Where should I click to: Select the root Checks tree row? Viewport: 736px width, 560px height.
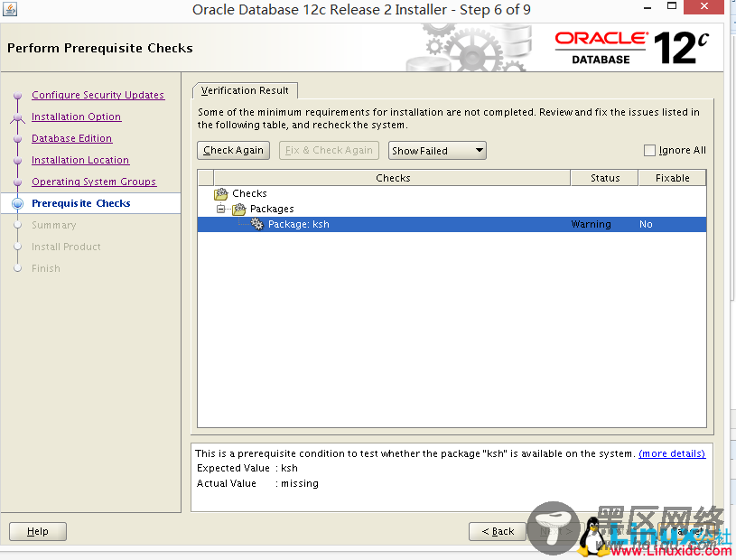pyautogui.click(x=452, y=193)
